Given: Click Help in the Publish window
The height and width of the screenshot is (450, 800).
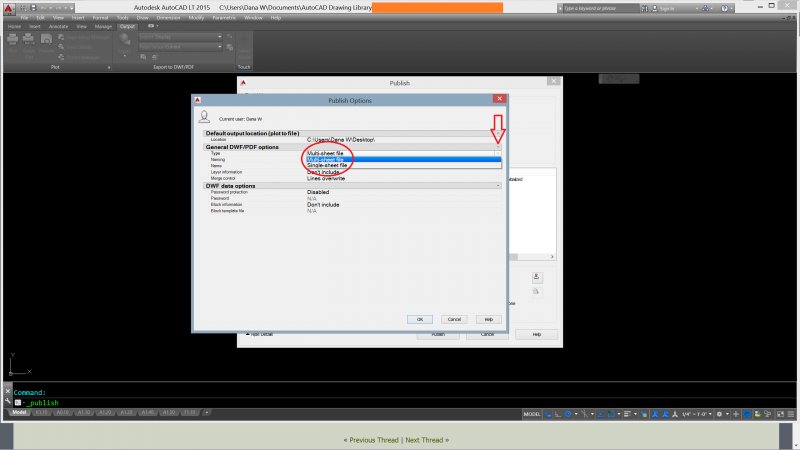Looking at the screenshot, I should pos(536,334).
